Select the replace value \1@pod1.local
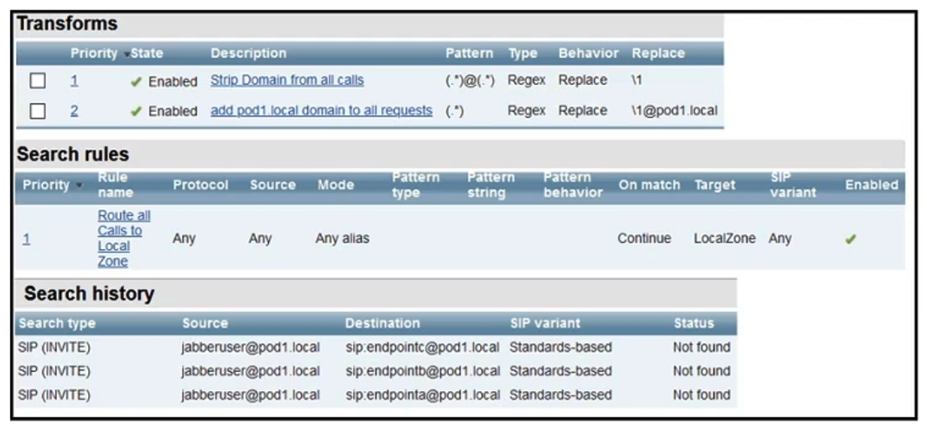Image resolution: width=927 pixels, height=430 pixels. (x=674, y=111)
